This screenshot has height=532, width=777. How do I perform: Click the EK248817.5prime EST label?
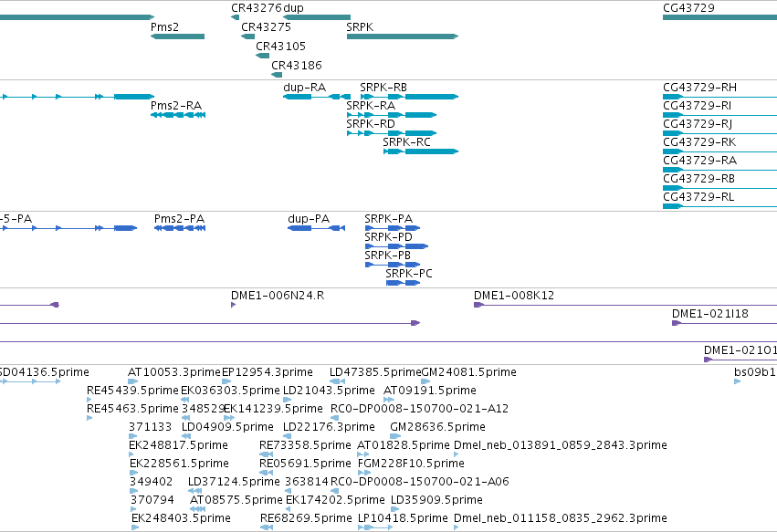point(178,446)
